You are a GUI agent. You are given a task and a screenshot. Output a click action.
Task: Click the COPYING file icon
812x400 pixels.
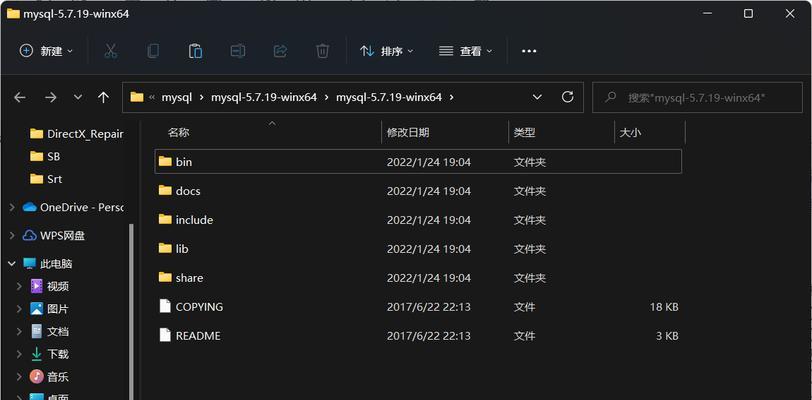(165, 306)
